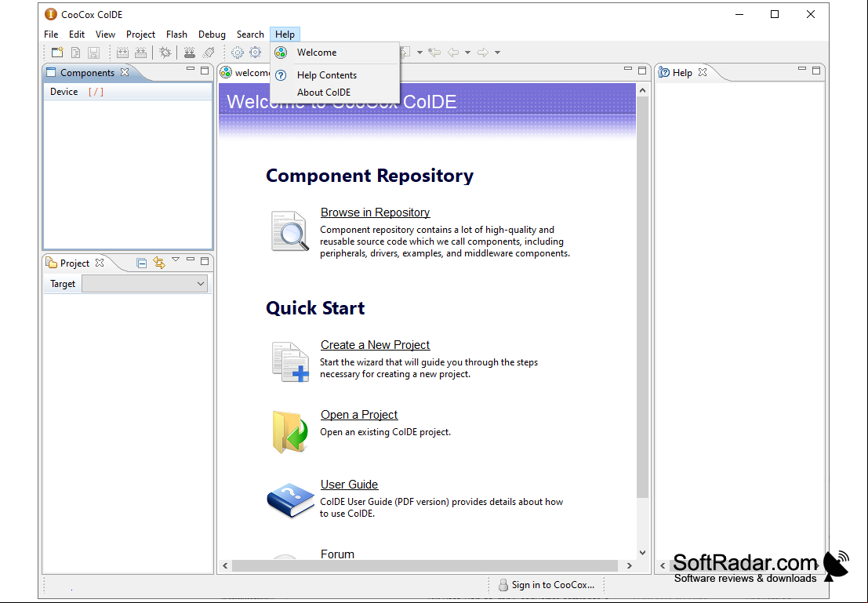Click the folder icon beside Open a Project
Viewport: 868px width, 603px height.
click(290, 432)
